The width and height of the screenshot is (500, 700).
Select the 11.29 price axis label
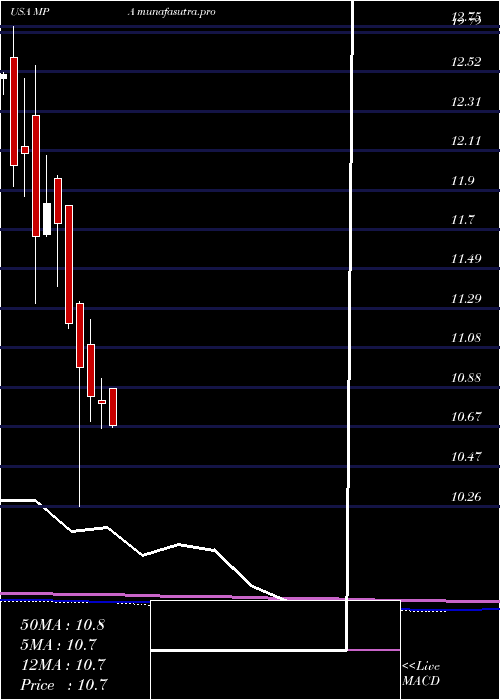(466, 299)
